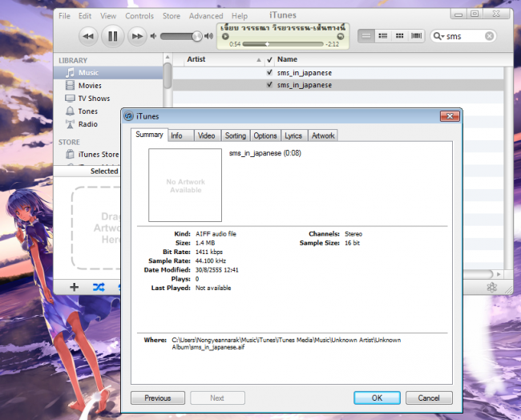The height and width of the screenshot is (420, 521).
Task: Click the Genius atom icon
Action: click(x=492, y=287)
